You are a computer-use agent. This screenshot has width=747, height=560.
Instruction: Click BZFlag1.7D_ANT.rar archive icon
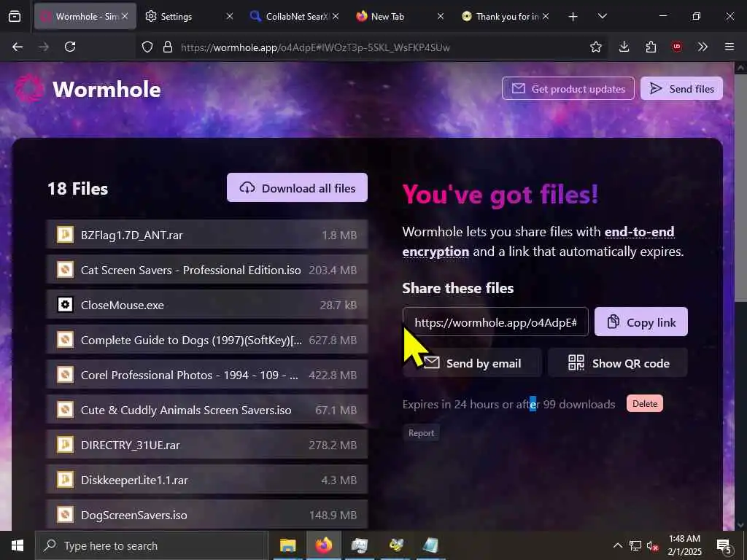pos(65,235)
